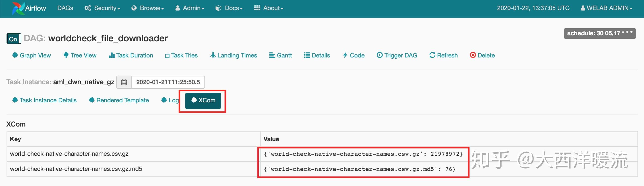Click the execution date input field
This screenshot has width=644, height=186.
point(168,82)
